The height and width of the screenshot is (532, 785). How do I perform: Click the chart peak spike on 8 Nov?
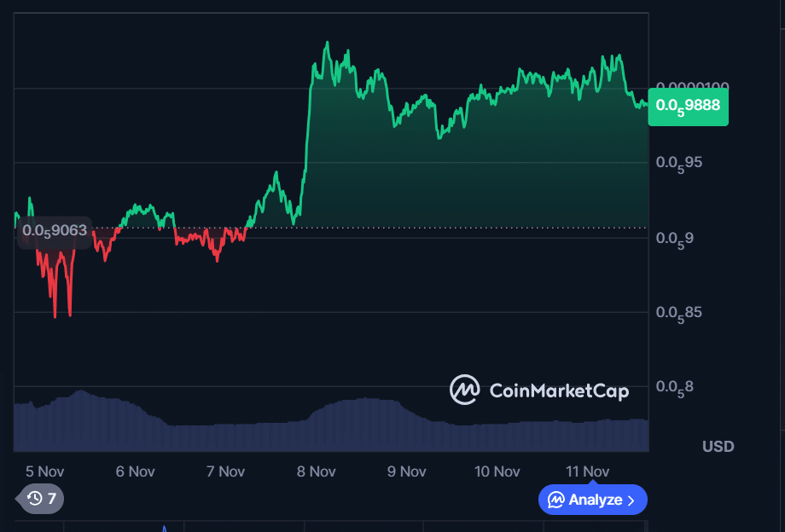[328, 41]
